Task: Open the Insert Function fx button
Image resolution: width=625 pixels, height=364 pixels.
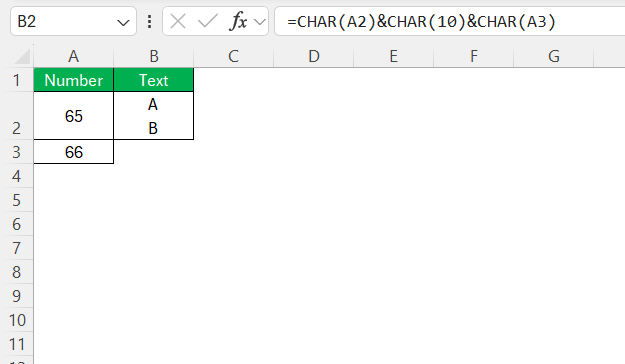Action: [238, 21]
